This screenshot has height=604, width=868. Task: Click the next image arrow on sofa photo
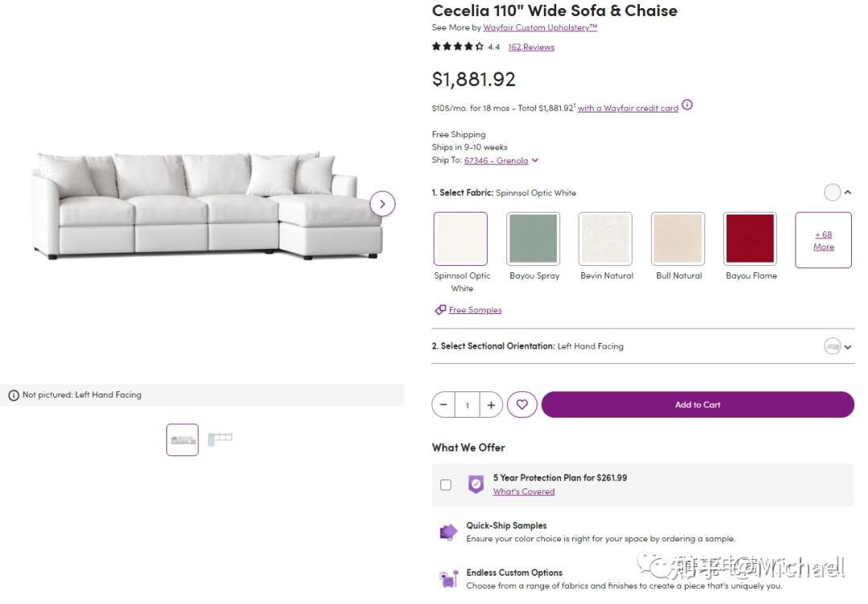[x=383, y=204]
